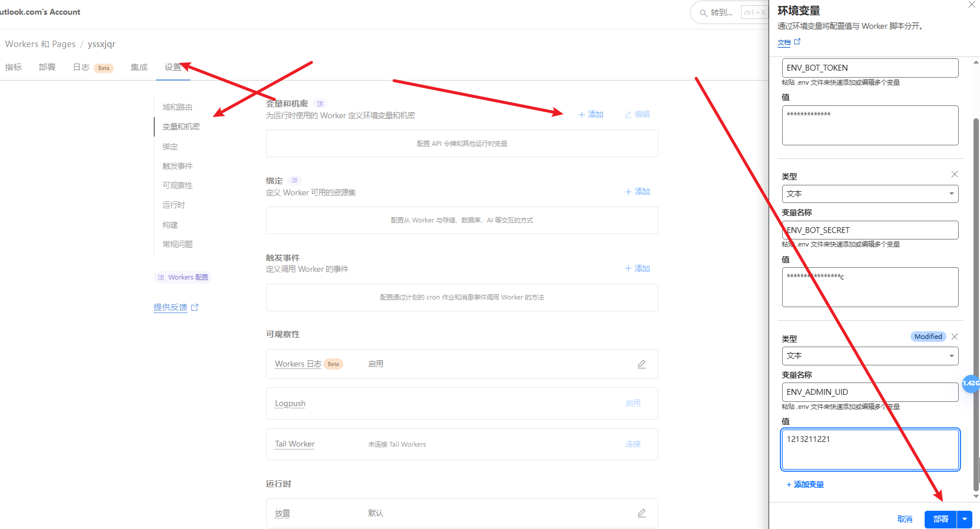
Task: Click 添加 in the 绑定 section
Action: [x=637, y=191]
